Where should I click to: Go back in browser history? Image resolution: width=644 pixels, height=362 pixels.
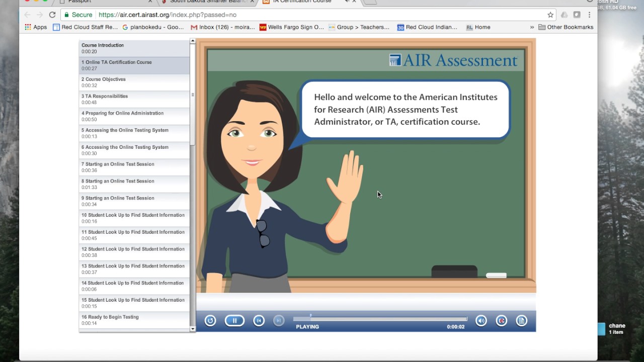(x=27, y=15)
